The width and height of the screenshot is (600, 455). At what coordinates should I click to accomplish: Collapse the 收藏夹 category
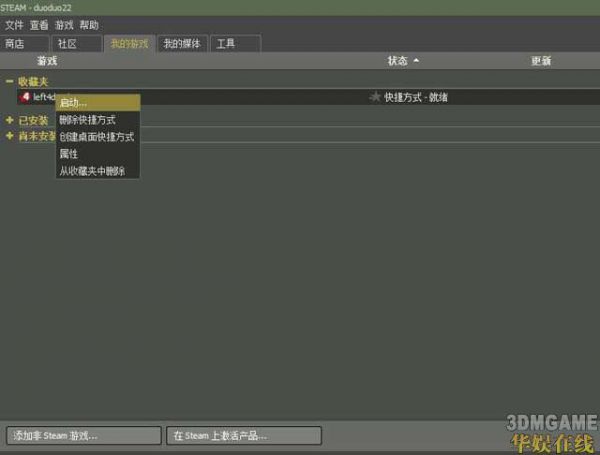[x=10, y=81]
